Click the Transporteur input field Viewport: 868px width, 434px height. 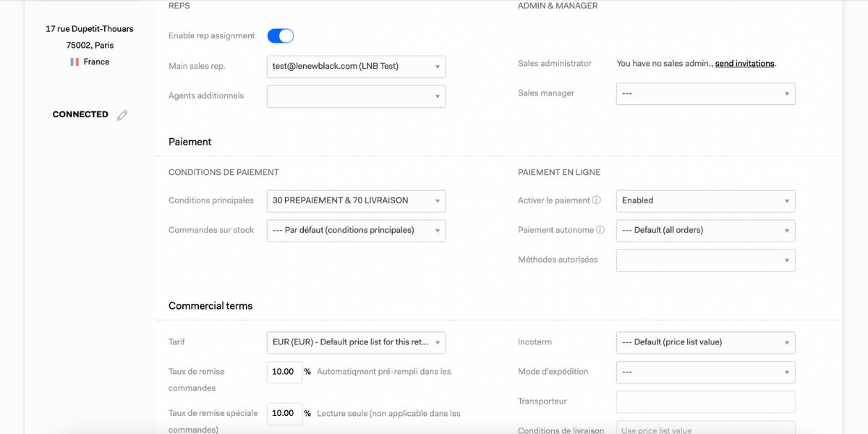(706, 401)
